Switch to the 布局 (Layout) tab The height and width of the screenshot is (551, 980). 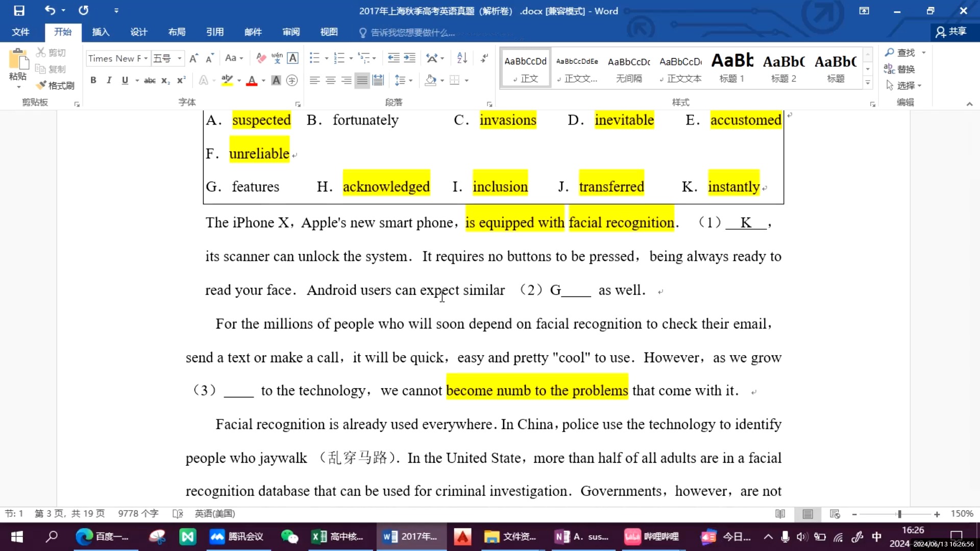pyautogui.click(x=177, y=32)
